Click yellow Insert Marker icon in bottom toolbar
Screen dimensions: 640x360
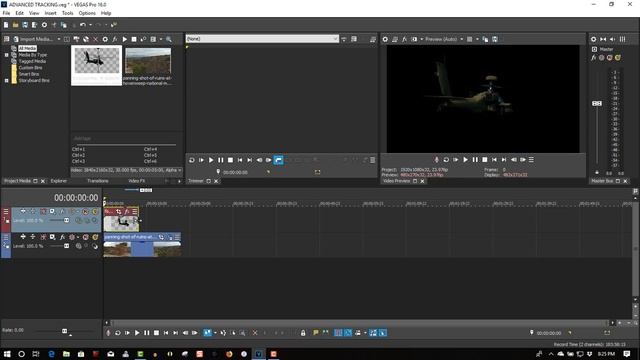tap(316, 333)
